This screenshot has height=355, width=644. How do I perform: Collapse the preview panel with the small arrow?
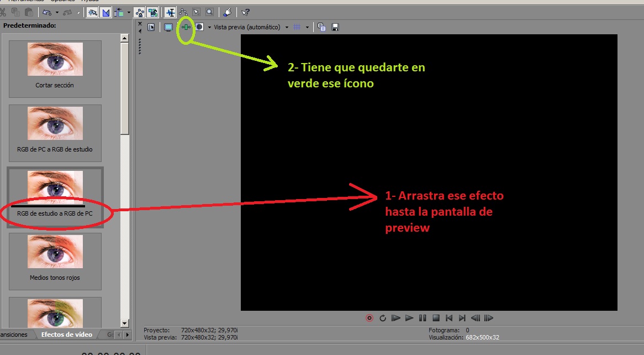pyautogui.click(x=140, y=31)
